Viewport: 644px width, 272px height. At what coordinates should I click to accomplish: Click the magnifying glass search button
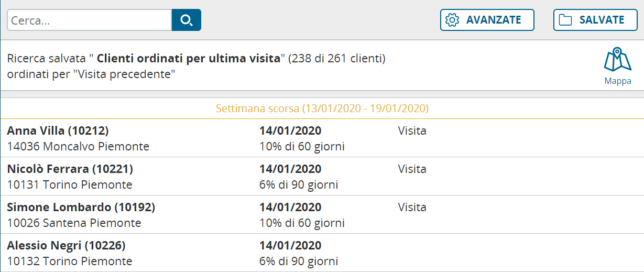[186, 20]
